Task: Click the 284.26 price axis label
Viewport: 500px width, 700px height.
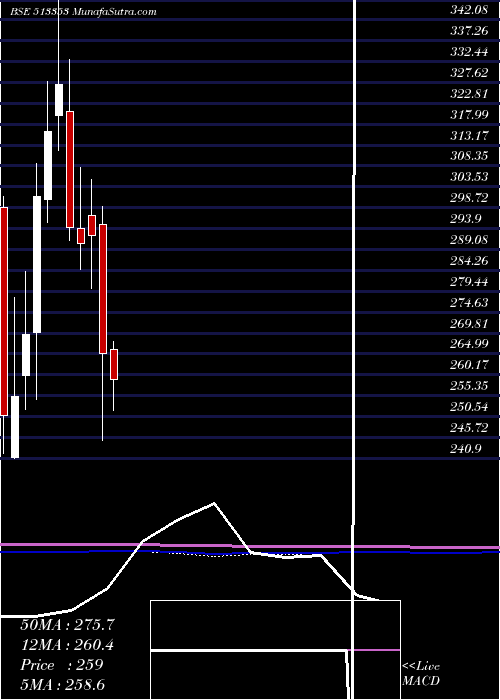Action: 468,261
